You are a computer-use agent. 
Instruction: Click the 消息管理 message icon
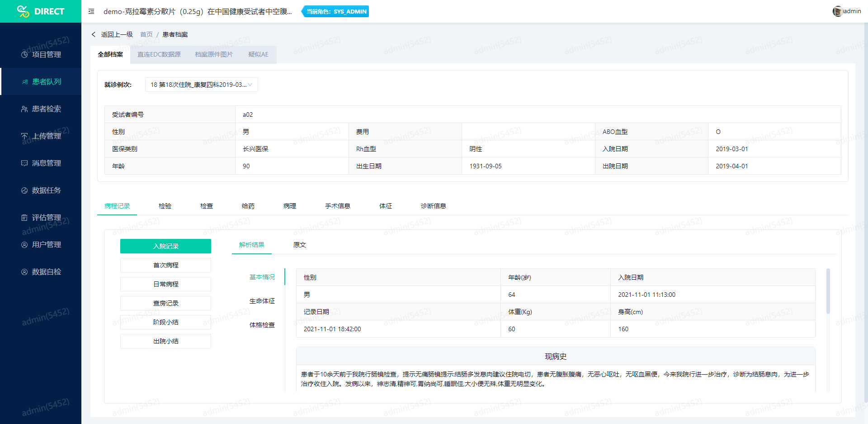[24, 163]
